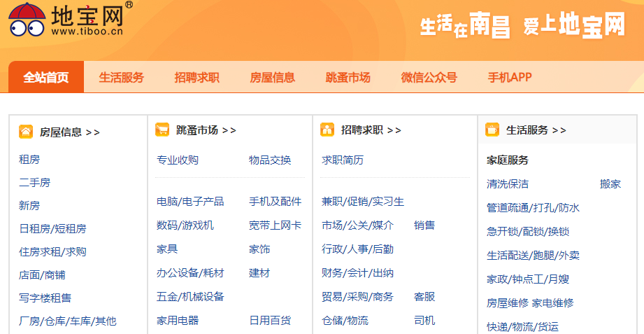The height and width of the screenshot is (334, 644).
Task: Open the 租房 link
Action: tap(29, 159)
